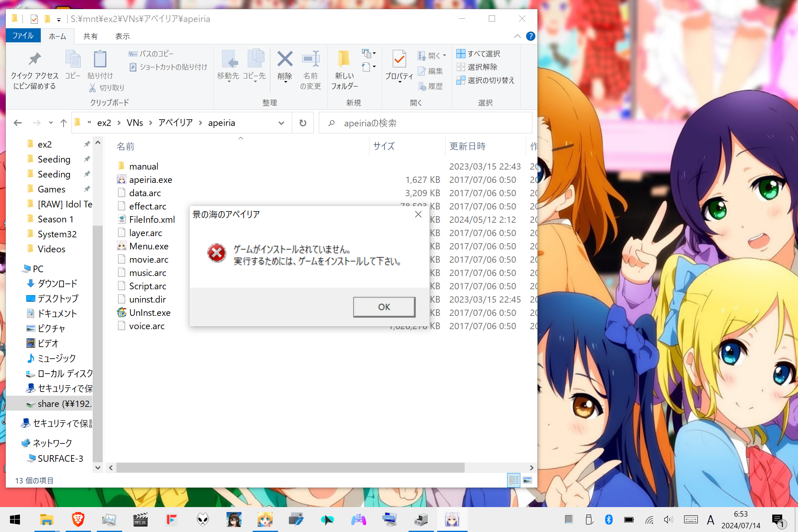This screenshot has height=532, width=798.
Task: Open the volume icon in system tray
Action: [668, 520]
